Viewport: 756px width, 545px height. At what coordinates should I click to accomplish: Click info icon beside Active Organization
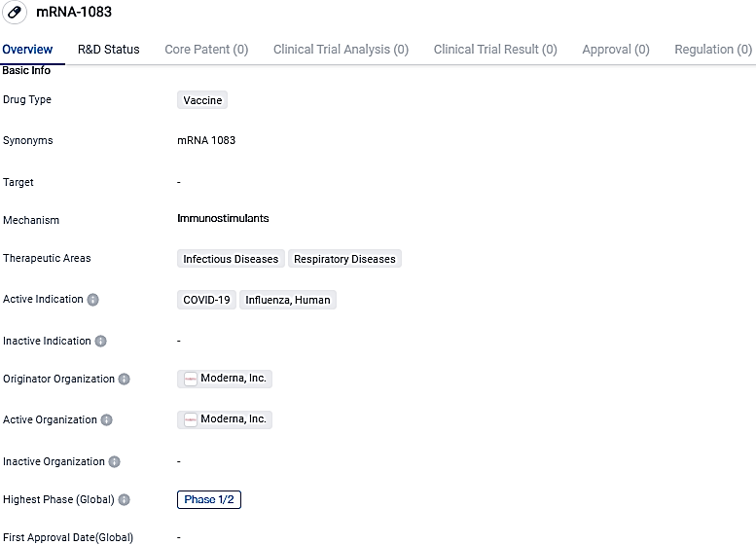(x=107, y=420)
